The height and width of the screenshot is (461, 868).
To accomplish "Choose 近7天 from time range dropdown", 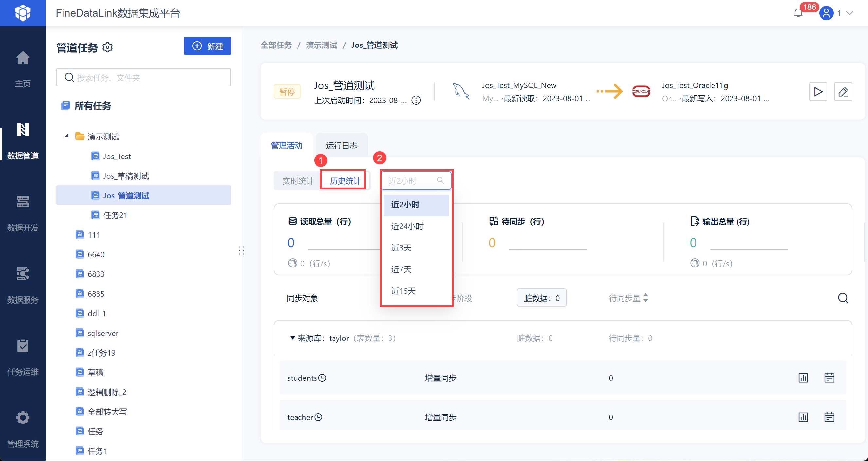I will 401,269.
